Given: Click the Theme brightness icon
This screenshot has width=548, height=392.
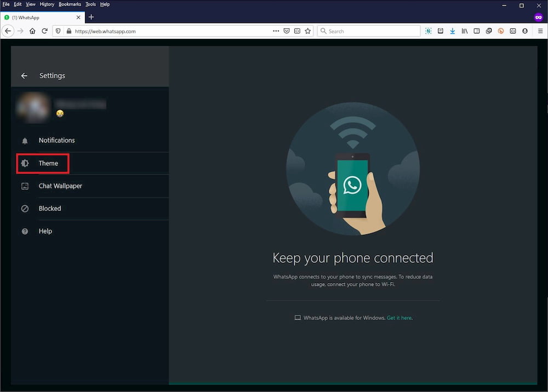Looking at the screenshot, I should click(x=25, y=163).
